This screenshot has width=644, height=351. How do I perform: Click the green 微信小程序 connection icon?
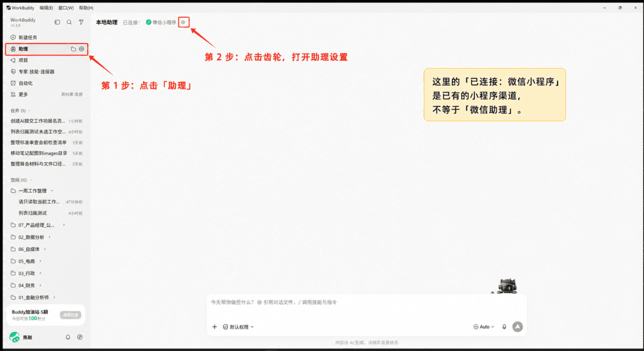[x=148, y=22]
